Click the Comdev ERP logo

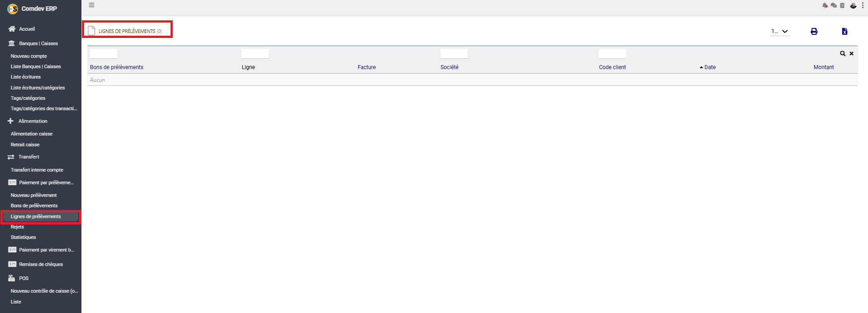click(x=13, y=9)
